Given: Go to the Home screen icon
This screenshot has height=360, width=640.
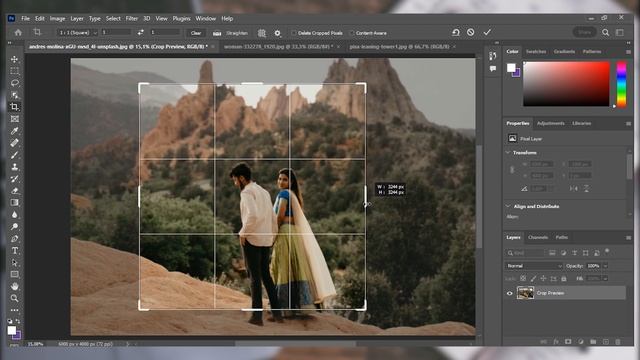Looking at the screenshot, I should 18,32.
